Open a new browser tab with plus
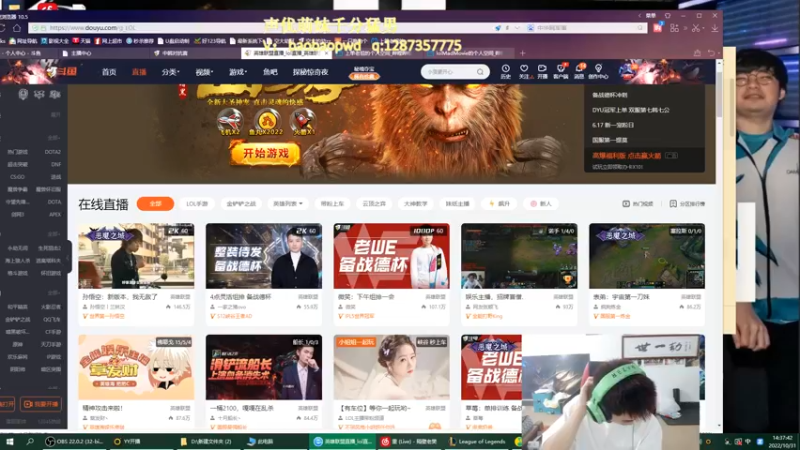 [522, 53]
